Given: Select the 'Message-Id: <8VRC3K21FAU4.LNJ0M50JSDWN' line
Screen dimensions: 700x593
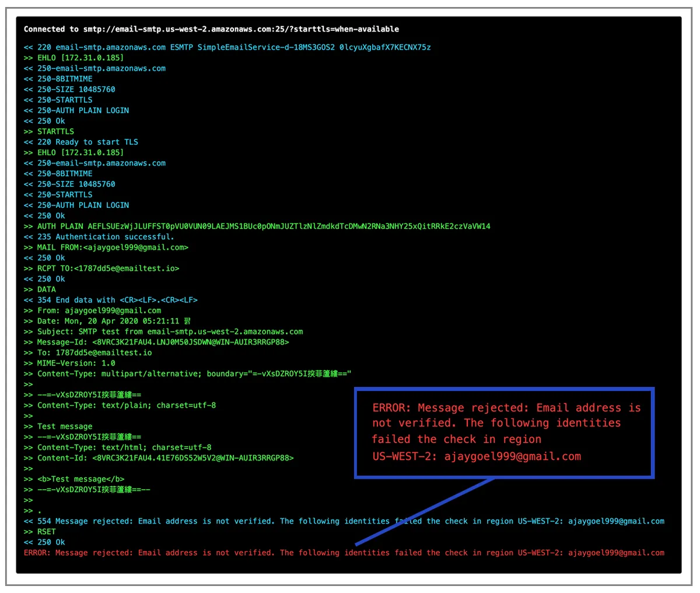Looking at the screenshot, I should pos(156,341).
